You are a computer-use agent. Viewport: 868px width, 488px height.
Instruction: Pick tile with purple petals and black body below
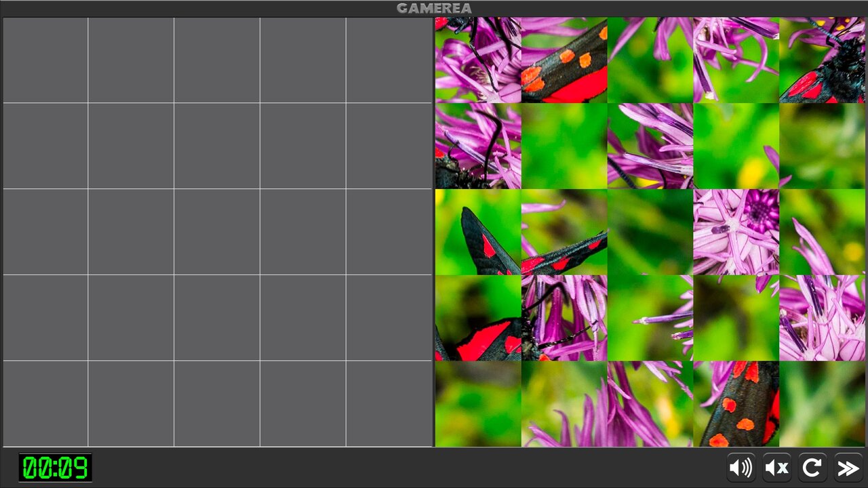[x=478, y=146]
